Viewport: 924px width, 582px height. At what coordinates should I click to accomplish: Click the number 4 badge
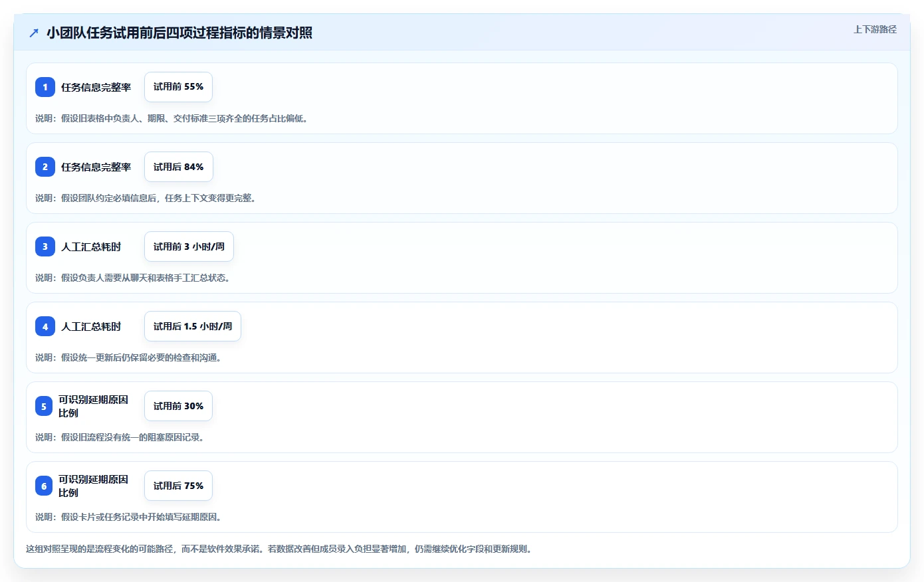click(x=45, y=326)
